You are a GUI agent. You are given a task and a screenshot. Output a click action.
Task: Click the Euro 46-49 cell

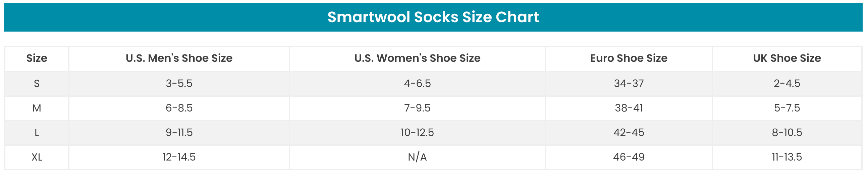(629, 157)
